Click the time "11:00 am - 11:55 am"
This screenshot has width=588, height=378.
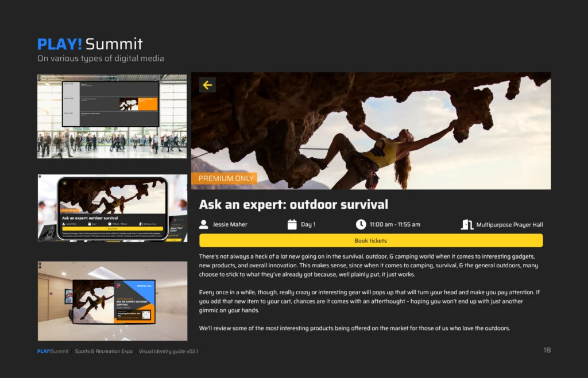395,224
